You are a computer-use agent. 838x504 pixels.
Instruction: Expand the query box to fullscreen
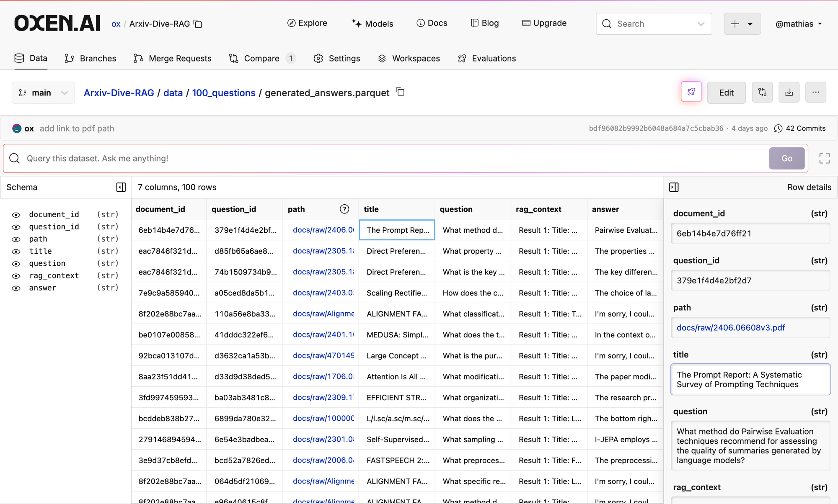coord(824,158)
